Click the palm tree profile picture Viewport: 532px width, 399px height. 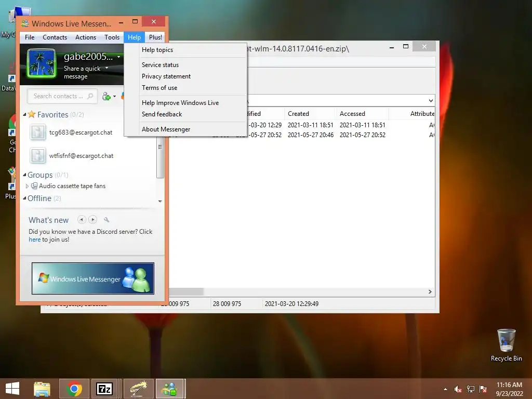(42, 64)
